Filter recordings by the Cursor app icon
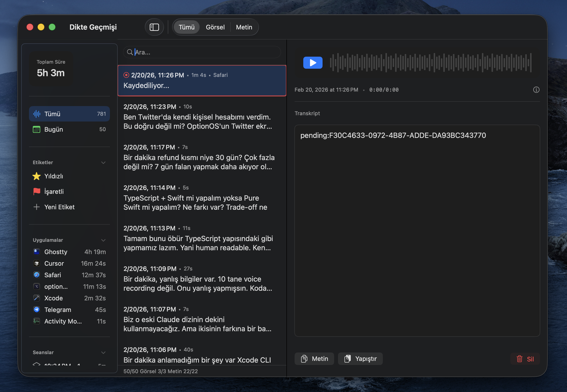The height and width of the screenshot is (392, 567). coord(37,263)
